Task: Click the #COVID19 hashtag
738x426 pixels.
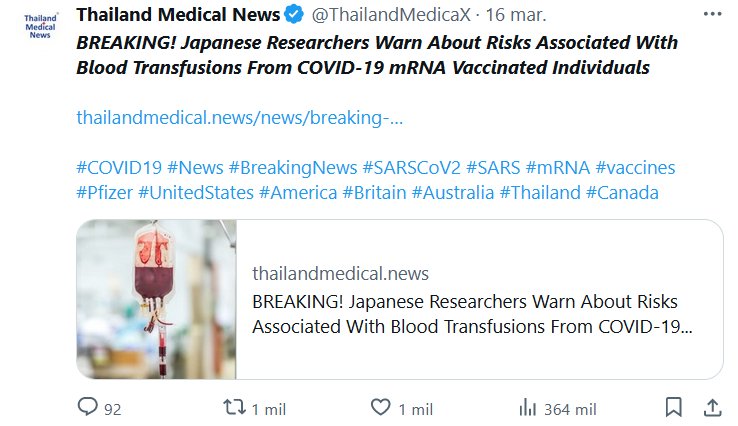Action: (x=119, y=167)
